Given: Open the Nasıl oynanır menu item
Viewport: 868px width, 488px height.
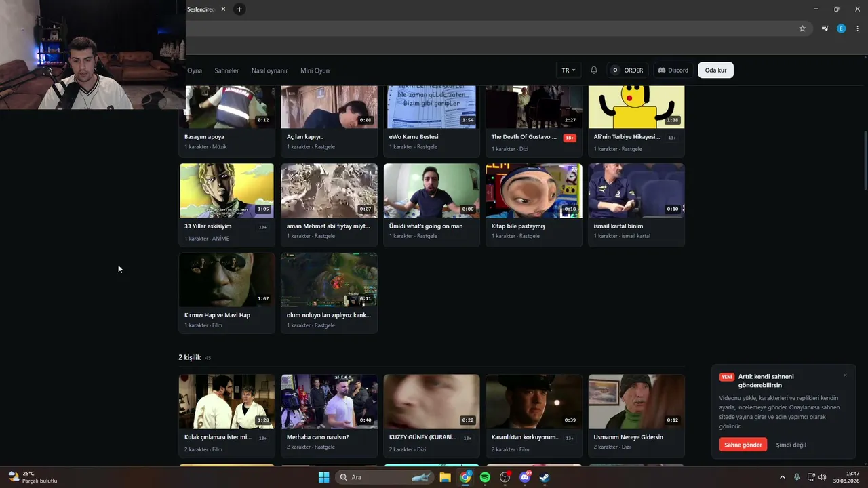Looking at the screenshot, I should pos(270,70).
